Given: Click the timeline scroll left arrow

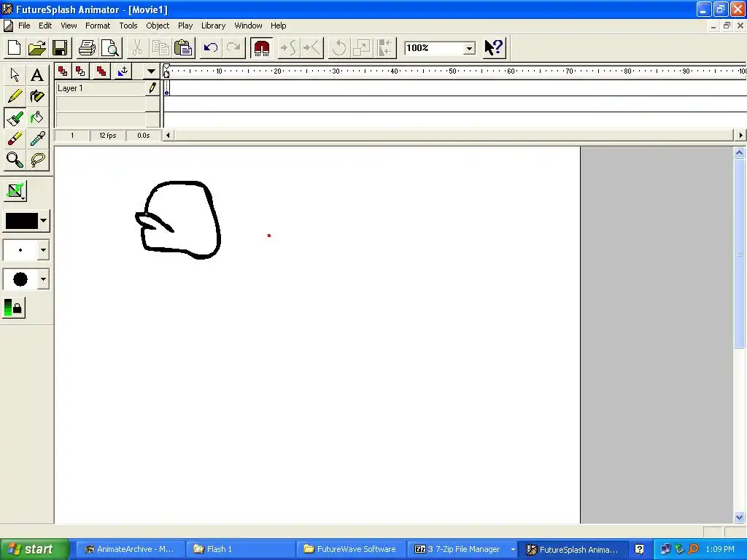Looking at the screenshot, I should click(x=168, y=135).
